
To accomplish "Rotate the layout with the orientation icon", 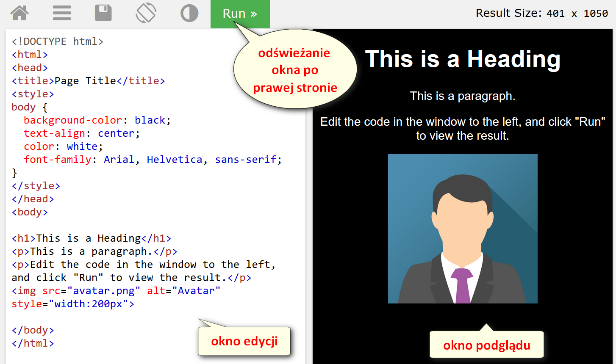I will tap(146, 13).
